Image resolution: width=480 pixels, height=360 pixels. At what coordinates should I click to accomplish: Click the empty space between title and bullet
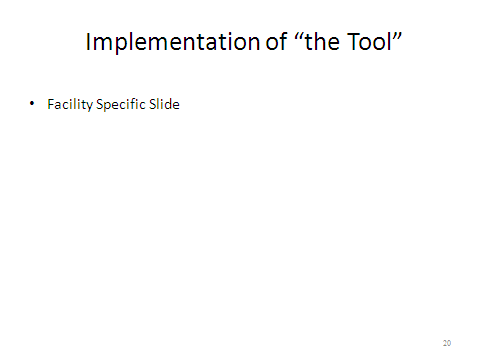pyautogui.click(x=240, y=75)
